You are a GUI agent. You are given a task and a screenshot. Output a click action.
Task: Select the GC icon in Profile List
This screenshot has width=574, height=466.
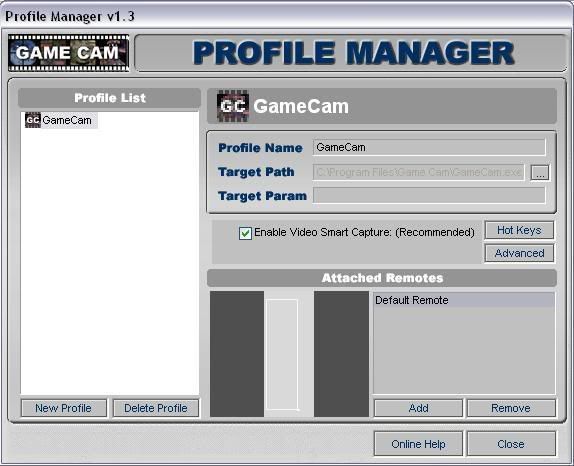click(32, 120)
